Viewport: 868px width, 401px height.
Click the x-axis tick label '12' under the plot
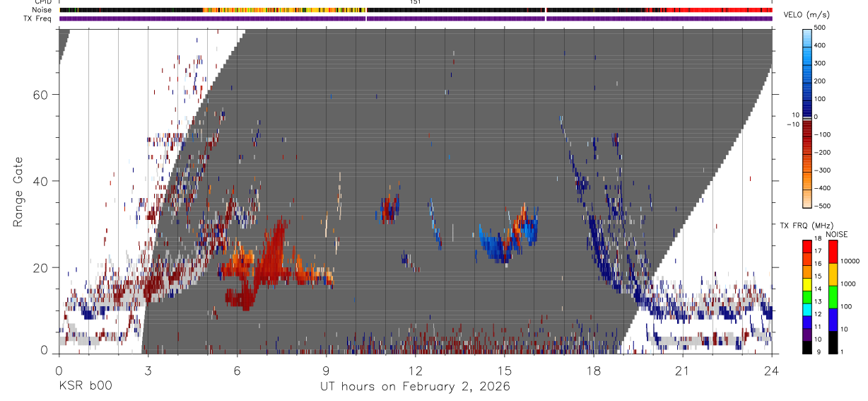click(416, 371)
